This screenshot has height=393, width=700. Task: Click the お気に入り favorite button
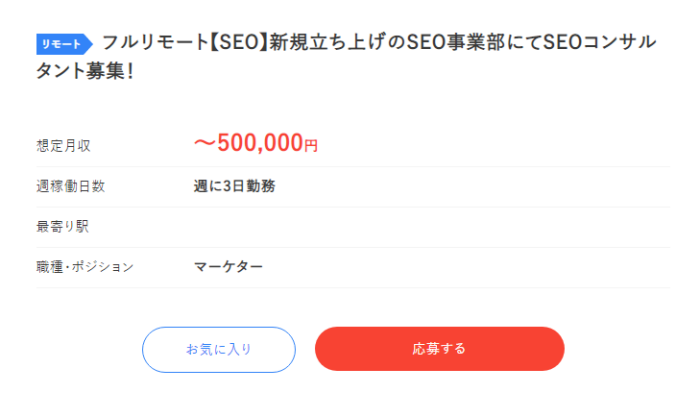(x=219, y=349)
